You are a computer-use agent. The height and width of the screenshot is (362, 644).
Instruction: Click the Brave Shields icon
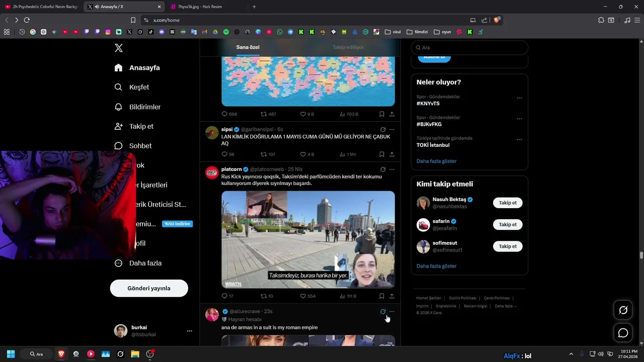click(x=497, y=20)
